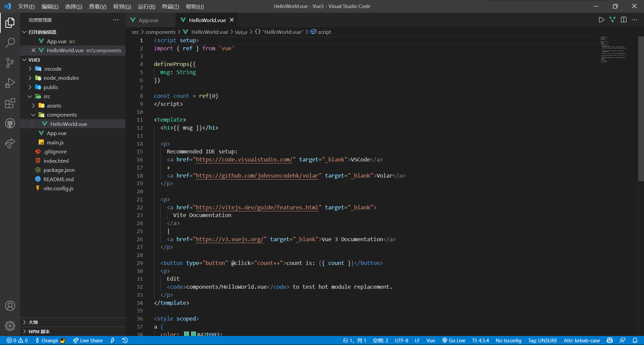Expand the NPM 脚本 section
This screenshot has width=644, height=345.
tap(39, 331)
